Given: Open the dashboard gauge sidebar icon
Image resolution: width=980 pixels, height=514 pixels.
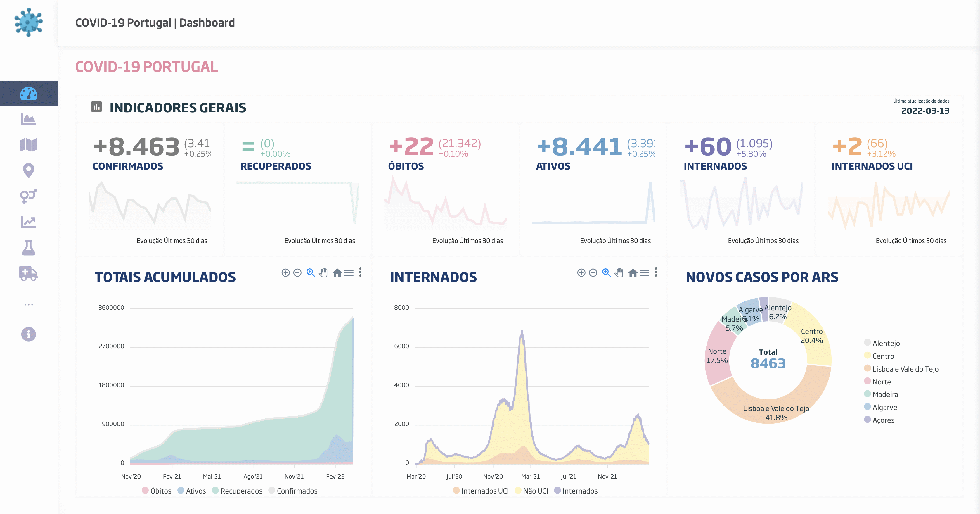Looking at the screenshot, I should [x=29, y=94].
